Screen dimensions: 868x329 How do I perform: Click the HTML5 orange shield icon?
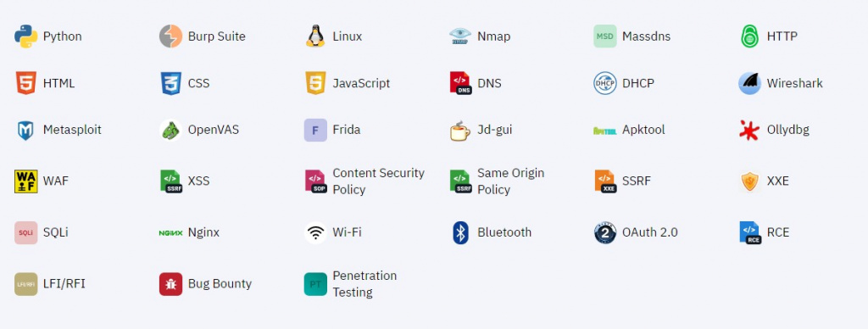pyautogui.click(x=26, y=84)
